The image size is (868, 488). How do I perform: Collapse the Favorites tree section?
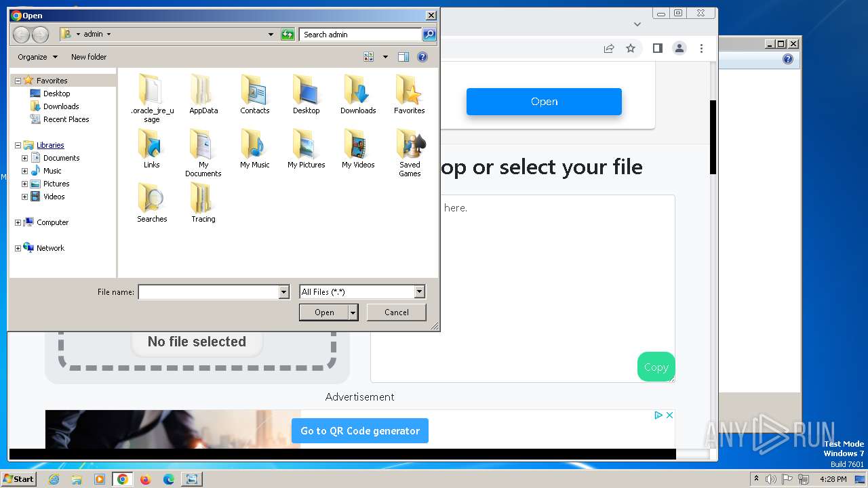pyautogui.click(x=18, y=81)
